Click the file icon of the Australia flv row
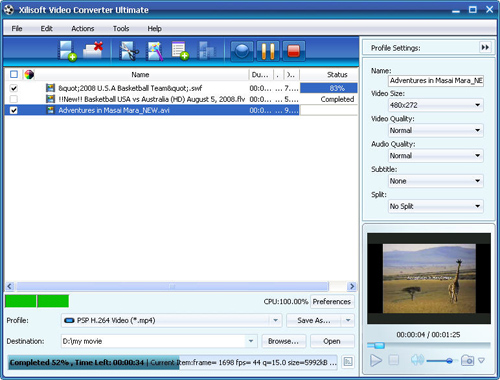This screenshot has width=500, height=380. click(x=50, y=99)
